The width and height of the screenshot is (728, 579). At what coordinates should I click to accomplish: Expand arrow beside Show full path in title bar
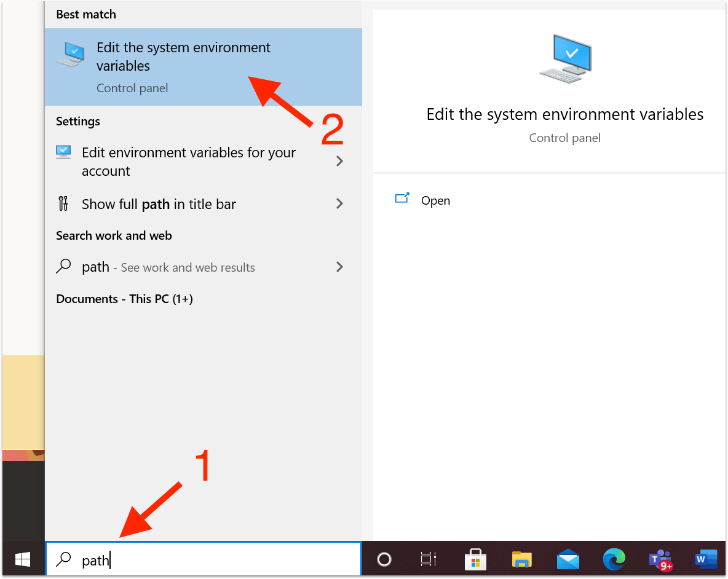[x=339, y=203]
